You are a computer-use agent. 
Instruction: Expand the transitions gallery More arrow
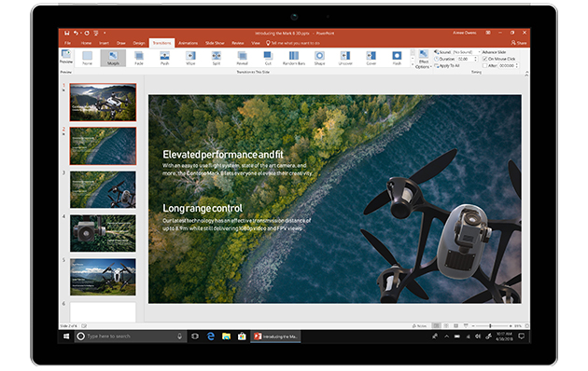tap(413, 65)
